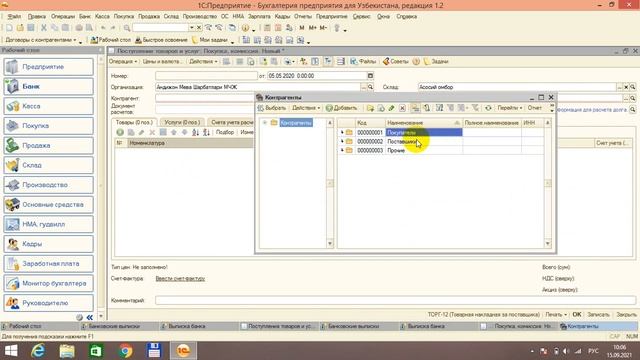Click edit pencil icon in Контрагенты toolbar

pos(391,108)
